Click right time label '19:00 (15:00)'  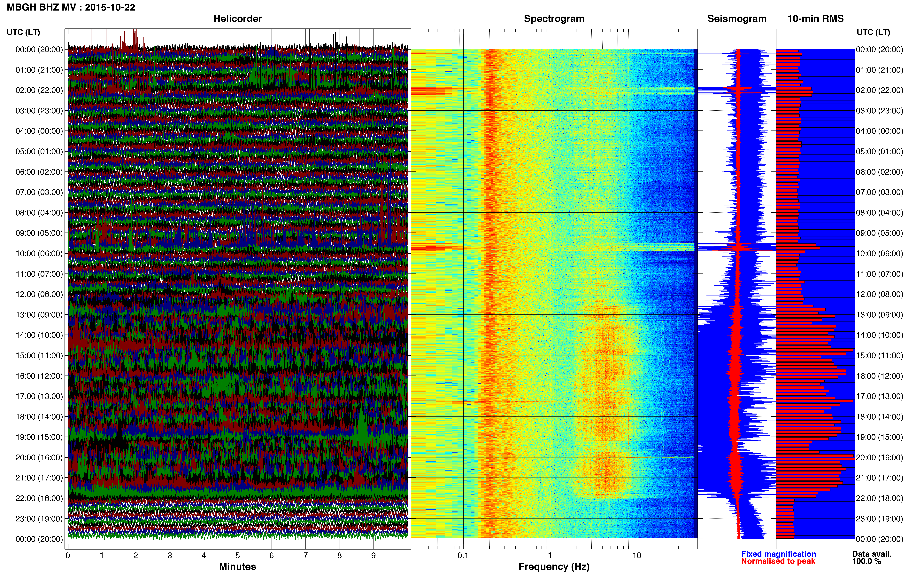pyautogui.click(x=879, y=437)
